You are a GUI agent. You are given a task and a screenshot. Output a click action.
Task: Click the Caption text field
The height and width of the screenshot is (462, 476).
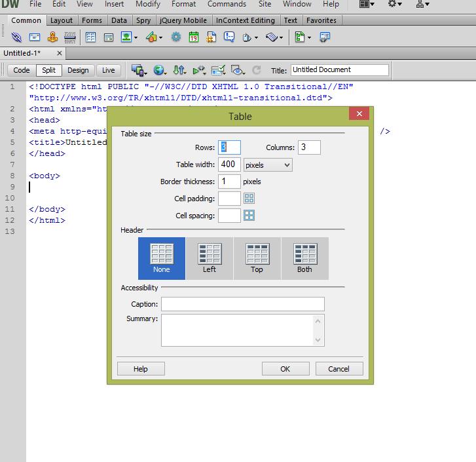coord(242,304)
